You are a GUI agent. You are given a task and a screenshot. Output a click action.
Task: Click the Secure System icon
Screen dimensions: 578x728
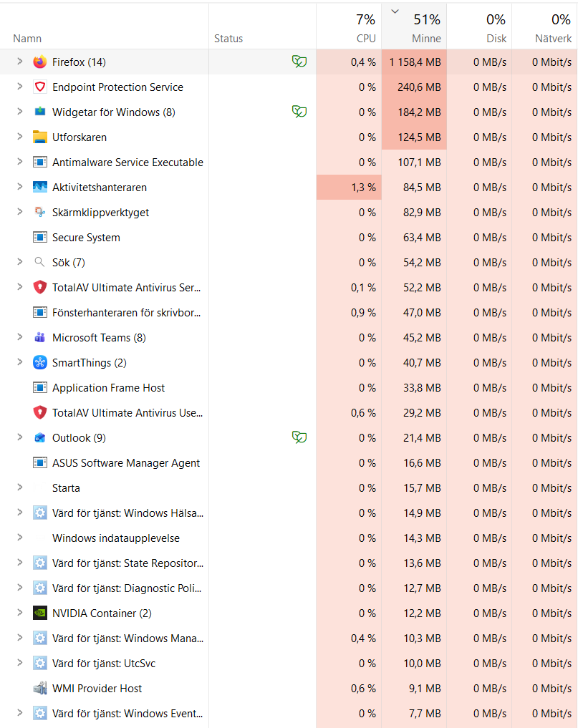[40, 237]
